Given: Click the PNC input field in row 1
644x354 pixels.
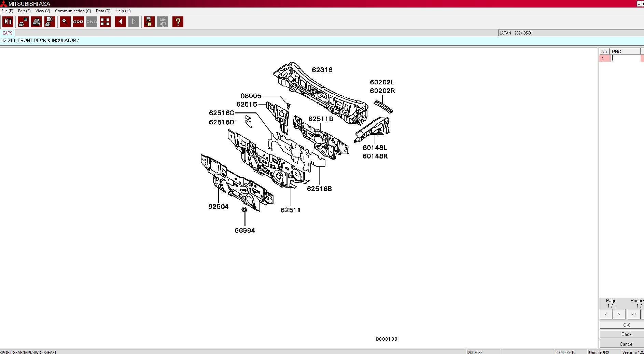Looking at the screenshot, I should 626,59.
